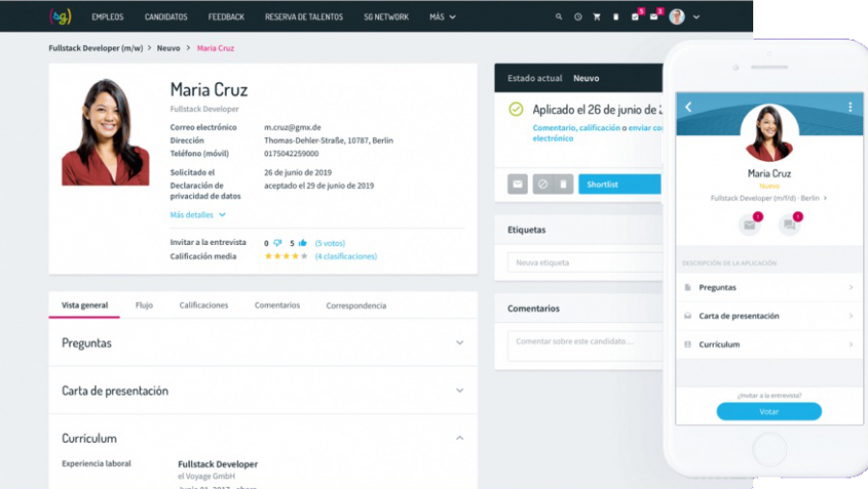Tap the three-dot menu on phone
This screenshot has width=868, height=489.
pos(851,107)
